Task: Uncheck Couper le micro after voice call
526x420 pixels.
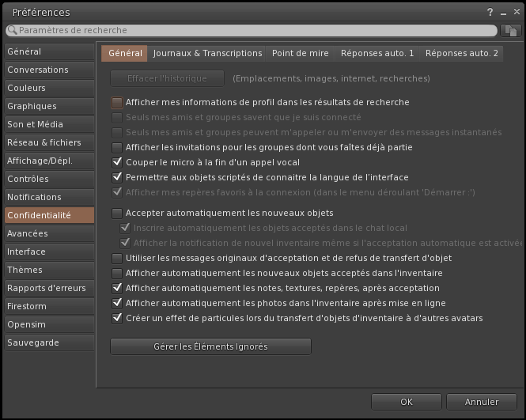Action: click(117, 162)
